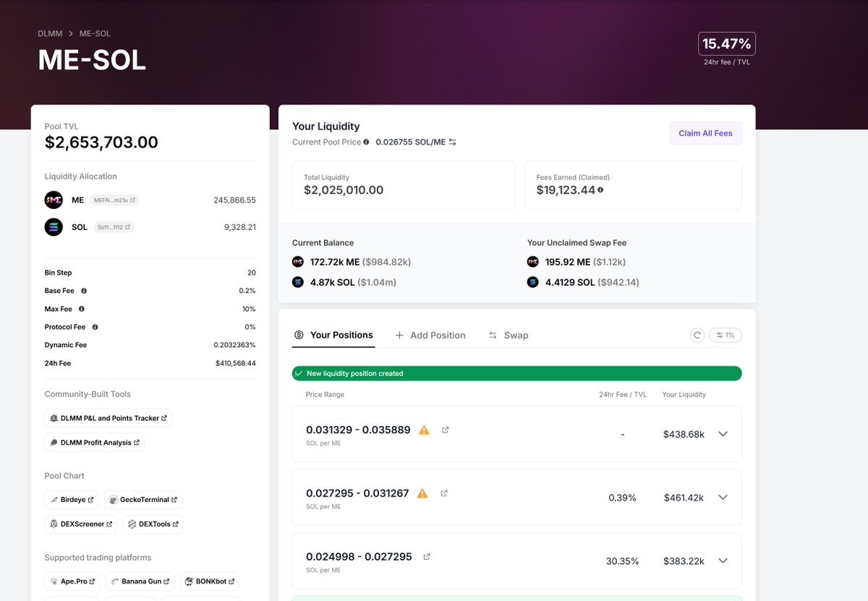Select the Your Positions tab
The width and height of the screenshot is (868, 601).
[333, 336]
